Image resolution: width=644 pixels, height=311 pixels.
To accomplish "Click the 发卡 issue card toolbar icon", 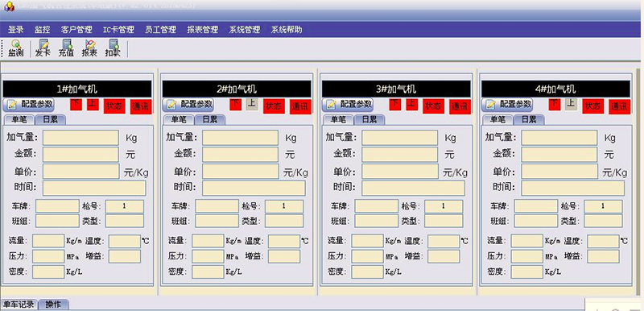I will [43, 48].
